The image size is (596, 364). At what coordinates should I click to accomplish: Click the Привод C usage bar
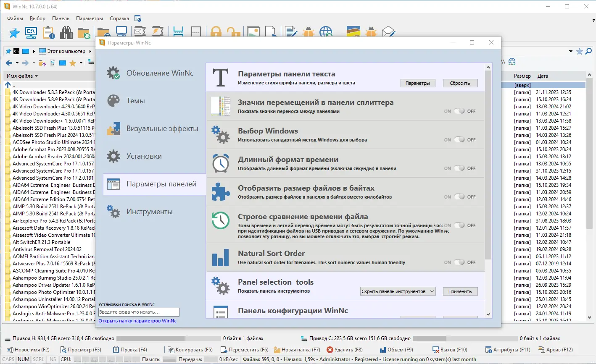coord(465,338)
